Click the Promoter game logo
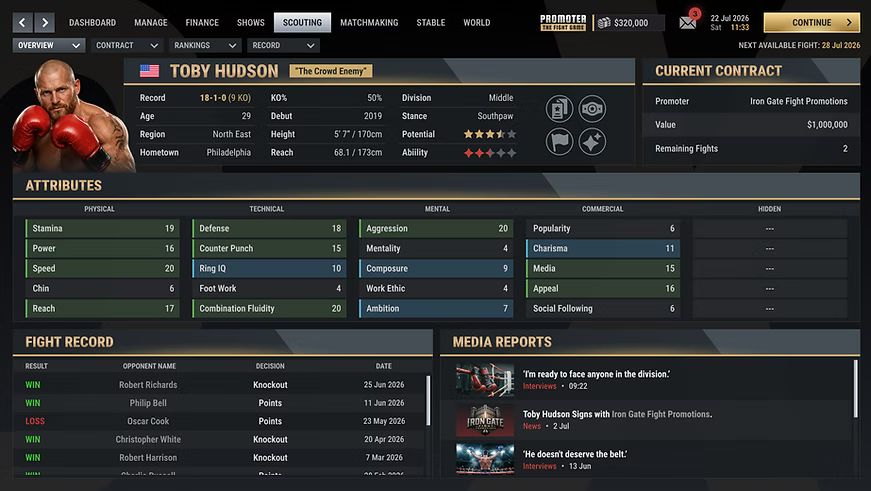Viewport: 871px width, 491px height. [563, 22]
